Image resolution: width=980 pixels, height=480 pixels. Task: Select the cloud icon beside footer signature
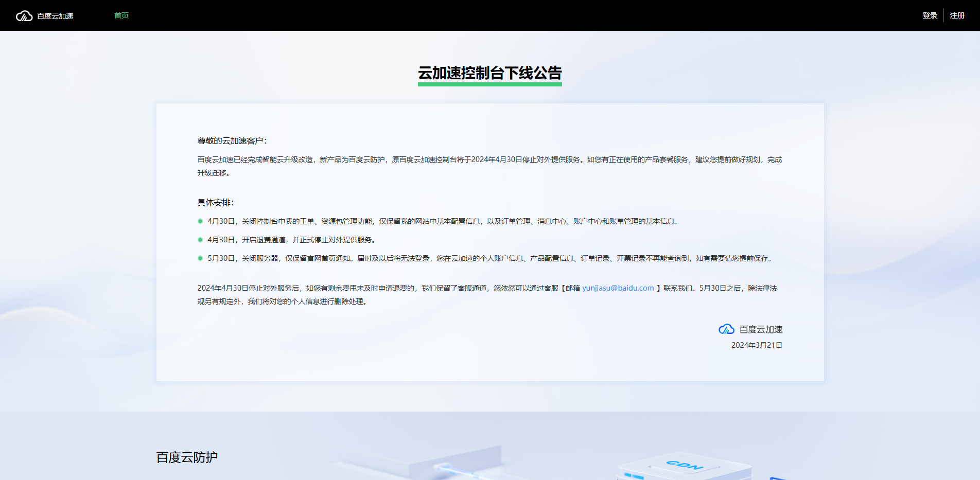[726, 329]
